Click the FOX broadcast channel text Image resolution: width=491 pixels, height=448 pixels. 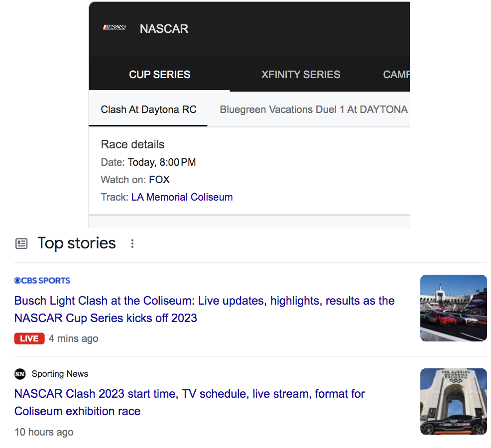pyautogui.click(x=159, y=180)
